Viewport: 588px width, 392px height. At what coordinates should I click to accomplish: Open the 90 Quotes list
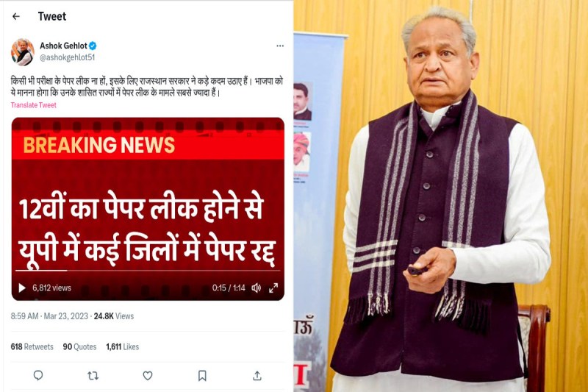click(79, 346)
